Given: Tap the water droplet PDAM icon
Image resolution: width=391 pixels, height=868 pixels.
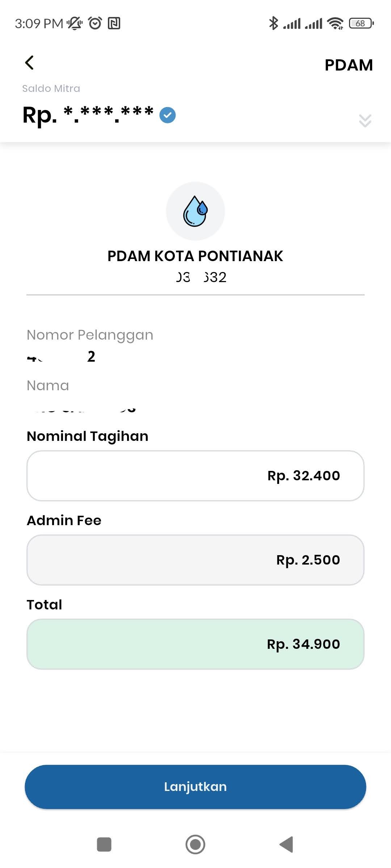Looking at the screenshot, I should tap(195, 211).
